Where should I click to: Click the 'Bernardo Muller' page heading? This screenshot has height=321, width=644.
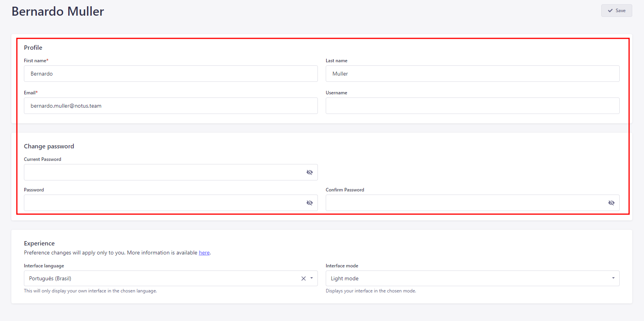[x=58, y=11]
